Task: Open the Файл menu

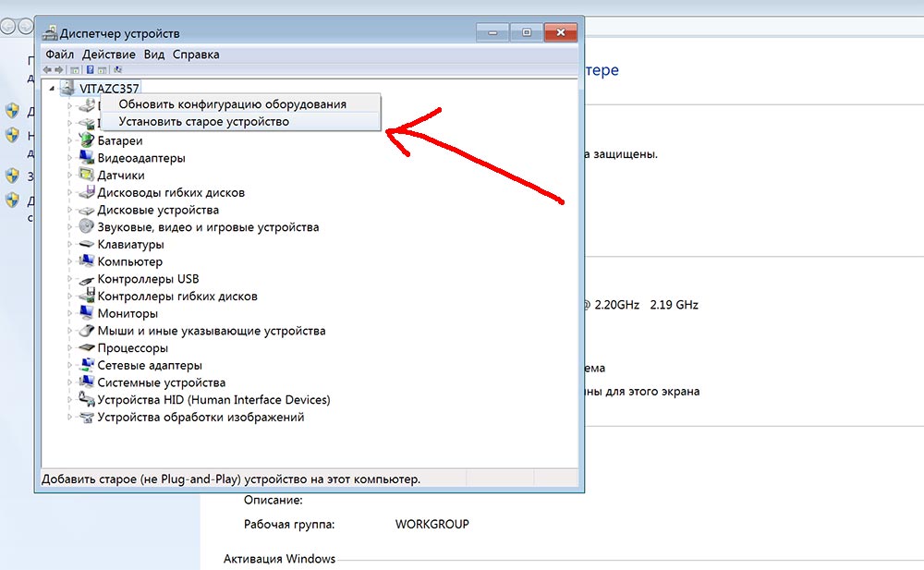Action: tap(59, 55)
